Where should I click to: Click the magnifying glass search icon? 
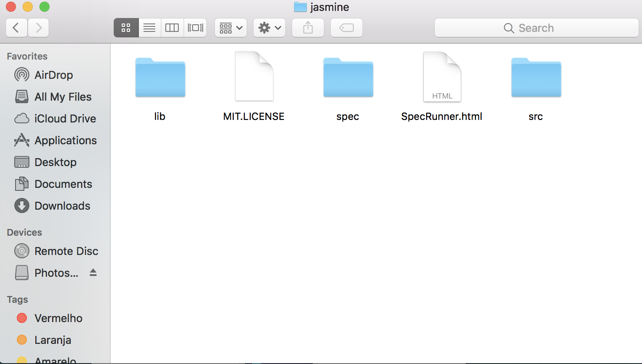(509, 28)
